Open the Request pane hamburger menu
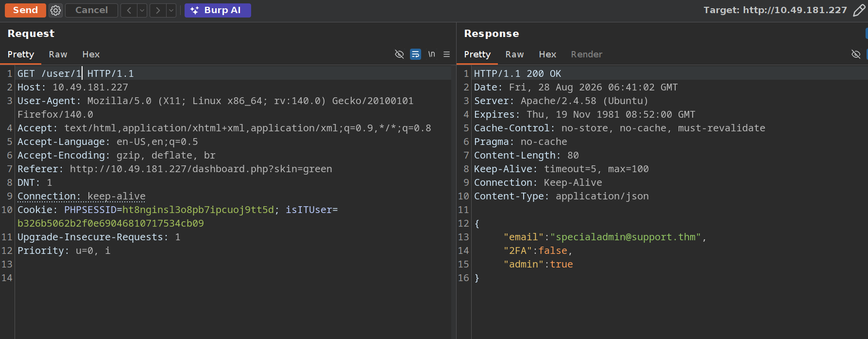 [447, 54]
